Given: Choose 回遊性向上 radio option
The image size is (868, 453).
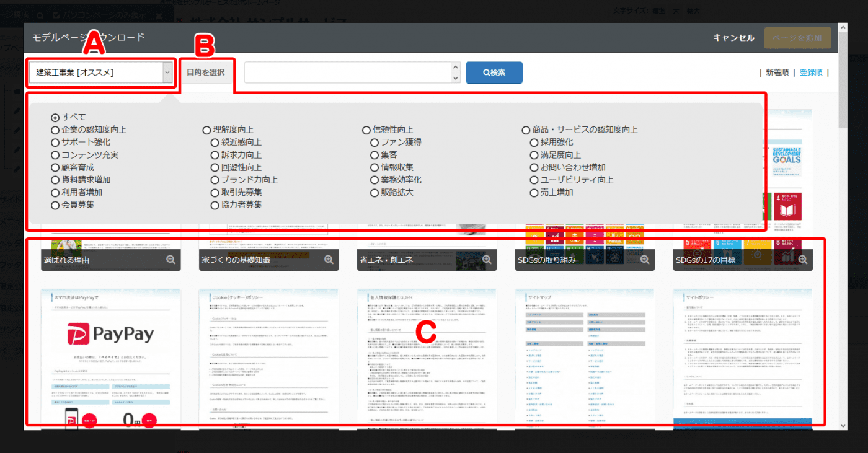Looking at the screenshot, I should point(216,167).
